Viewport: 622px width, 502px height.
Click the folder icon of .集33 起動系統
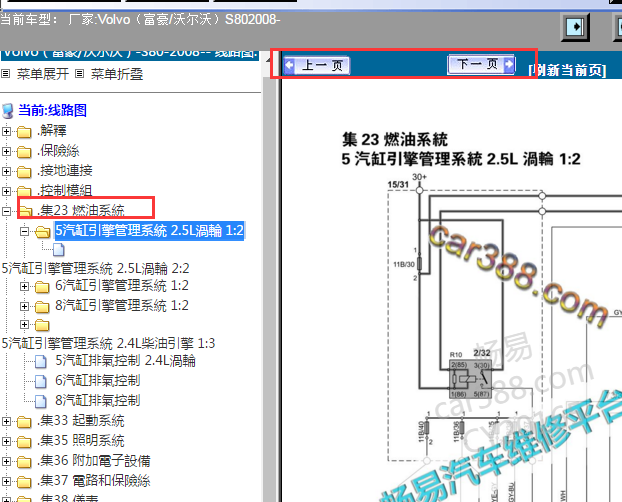pos(24,422)
